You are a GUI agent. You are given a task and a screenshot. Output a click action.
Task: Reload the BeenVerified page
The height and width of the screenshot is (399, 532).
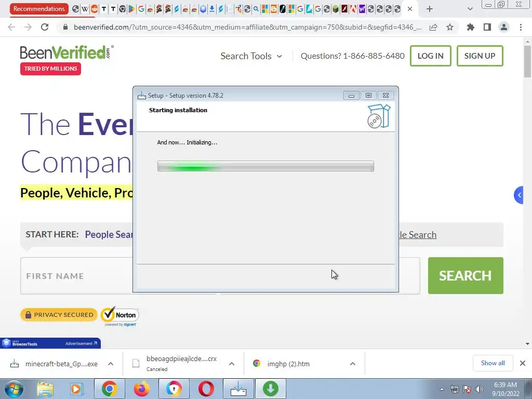pos(45,27)
